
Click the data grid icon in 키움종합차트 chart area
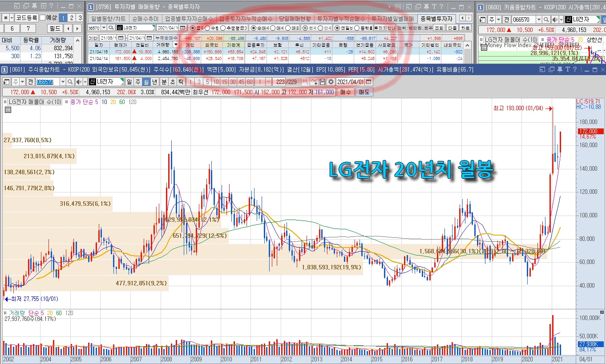point(484,47)
